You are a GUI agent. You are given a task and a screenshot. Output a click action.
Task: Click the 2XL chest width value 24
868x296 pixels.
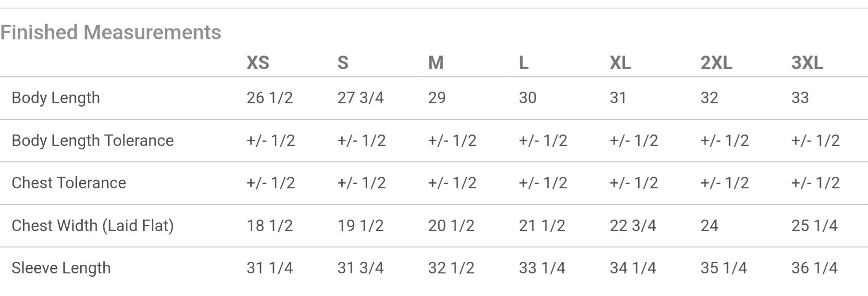[709, 225]
